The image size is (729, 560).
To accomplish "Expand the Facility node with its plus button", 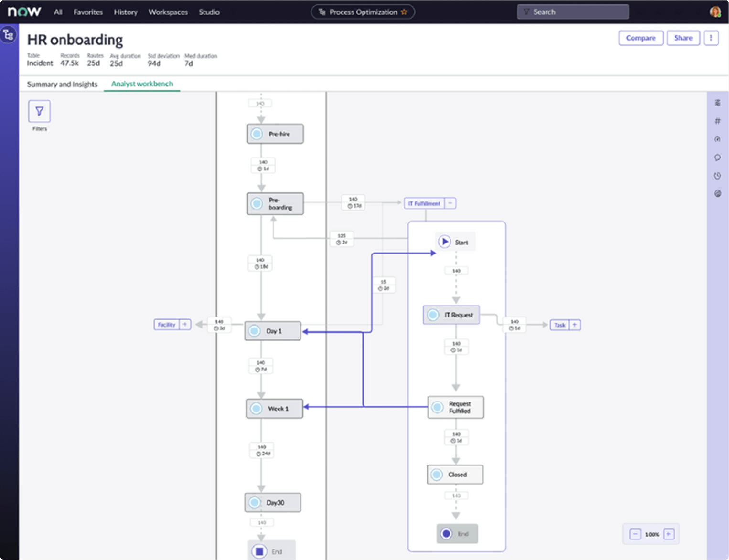I will [x=185, y=324].
